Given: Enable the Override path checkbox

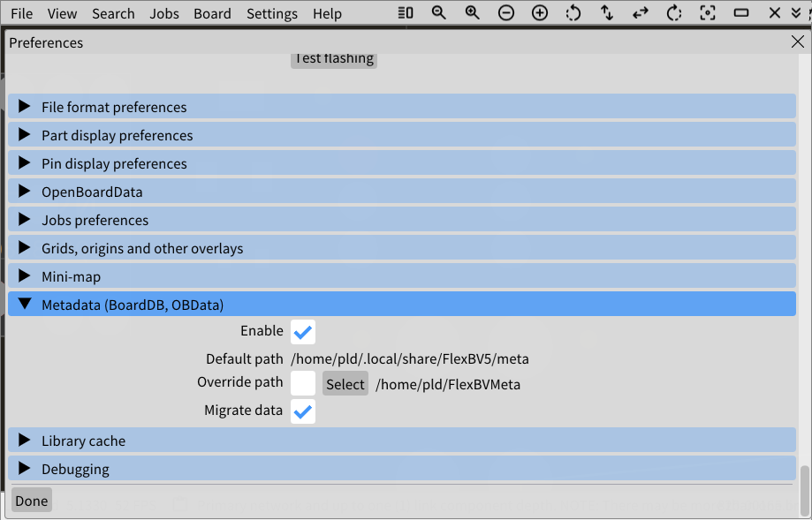Looking at the screenshot, I should (x=303, y=383).
